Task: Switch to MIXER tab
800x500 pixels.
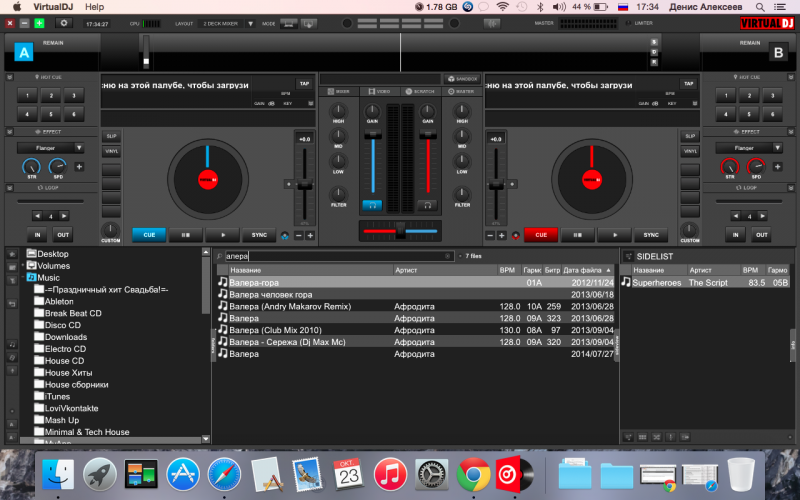Action: tap(339, 91)
